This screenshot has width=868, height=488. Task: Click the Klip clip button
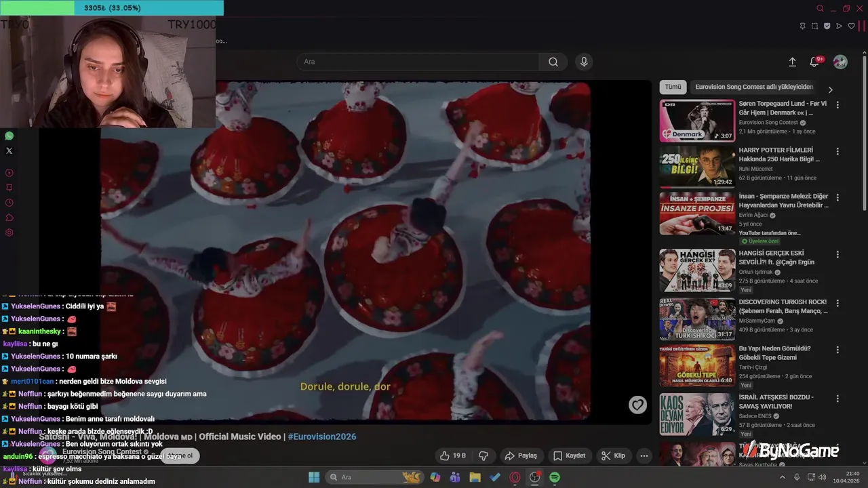click(x=613, y=455)
